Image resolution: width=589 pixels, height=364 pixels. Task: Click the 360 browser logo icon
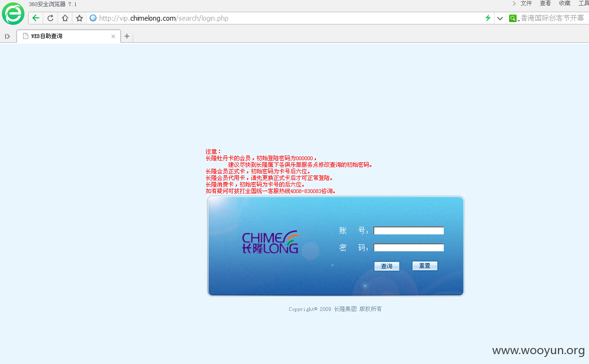pos(13,14)
